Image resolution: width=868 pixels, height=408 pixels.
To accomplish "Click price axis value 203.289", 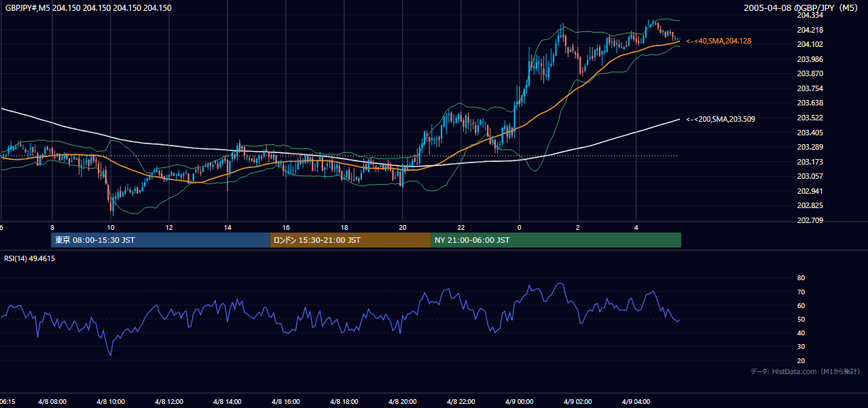I will 810,147.
